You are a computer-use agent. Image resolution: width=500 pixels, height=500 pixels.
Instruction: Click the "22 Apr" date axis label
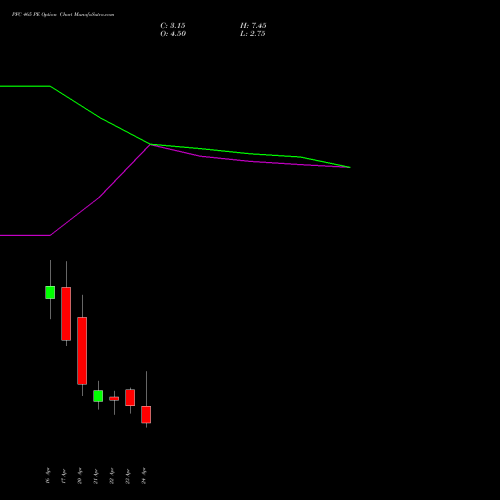coord(112,476)
